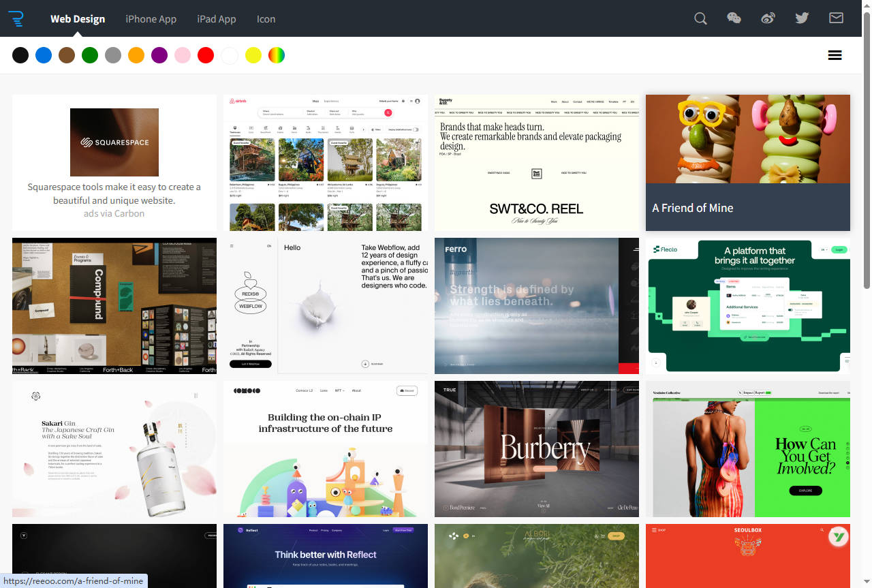Viewport: 872px width, 588px height.
Task: Open the A Friend of Mine title link
Action: [693, 208]
